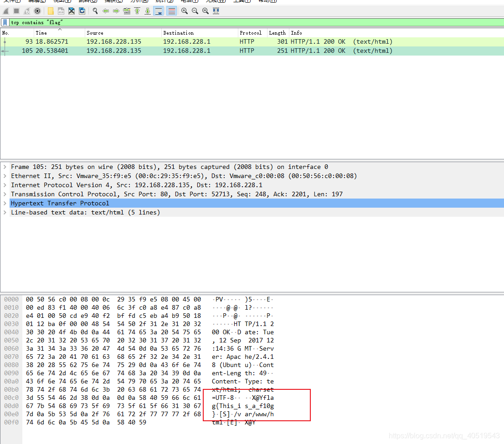This screenshot has width=504, height=444.
Task: Click destination 192.168.228.1 in packet 105
Action: click(187, 51)
